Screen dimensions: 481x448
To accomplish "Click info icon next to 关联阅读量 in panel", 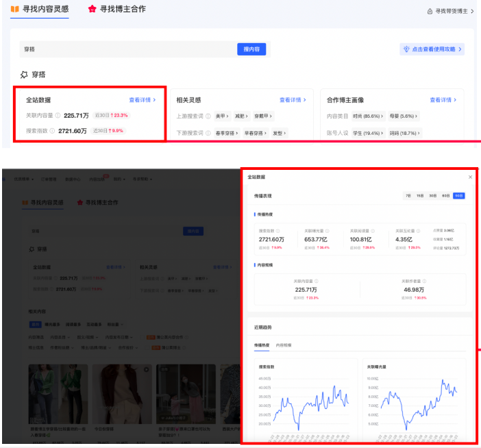I will (373, 231).
